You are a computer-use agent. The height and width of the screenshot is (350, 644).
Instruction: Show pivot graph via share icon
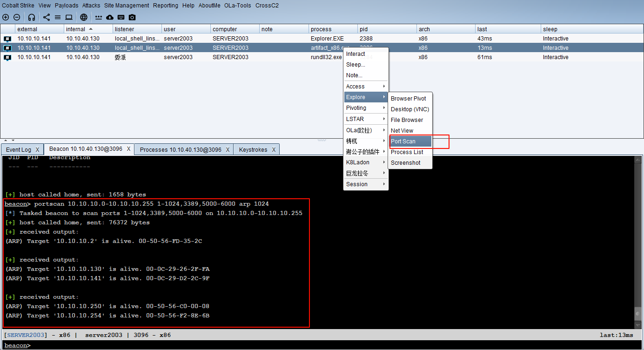[47, 17]
